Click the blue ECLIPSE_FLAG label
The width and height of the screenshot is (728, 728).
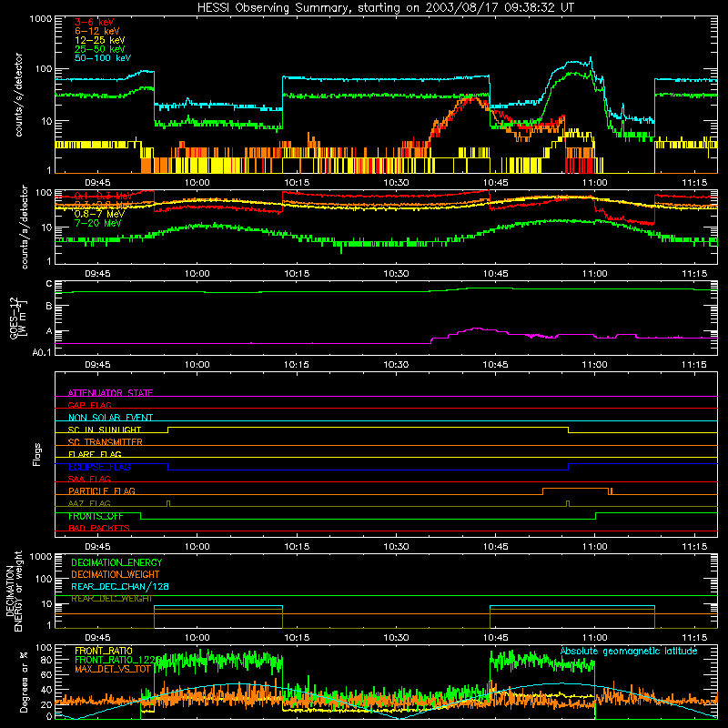click(99, 467)
